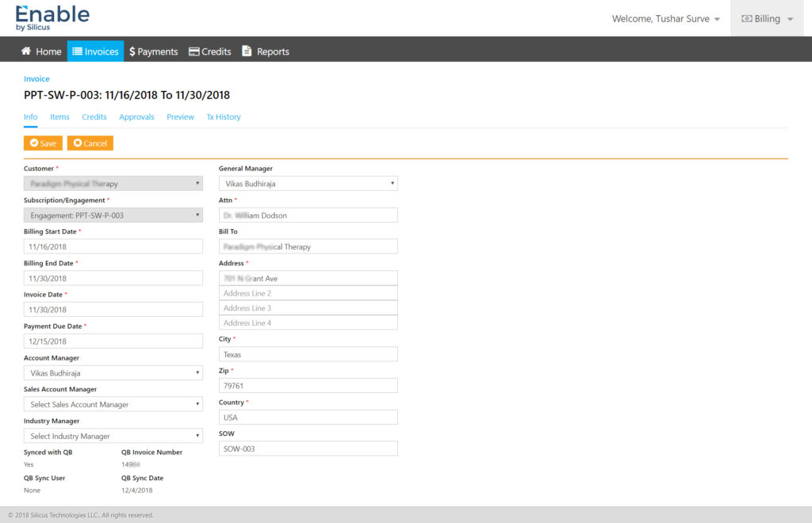812x523 pixels.
Task: Click the Zip field 79761
Action: pyautogui.click(x=308, y=386)
